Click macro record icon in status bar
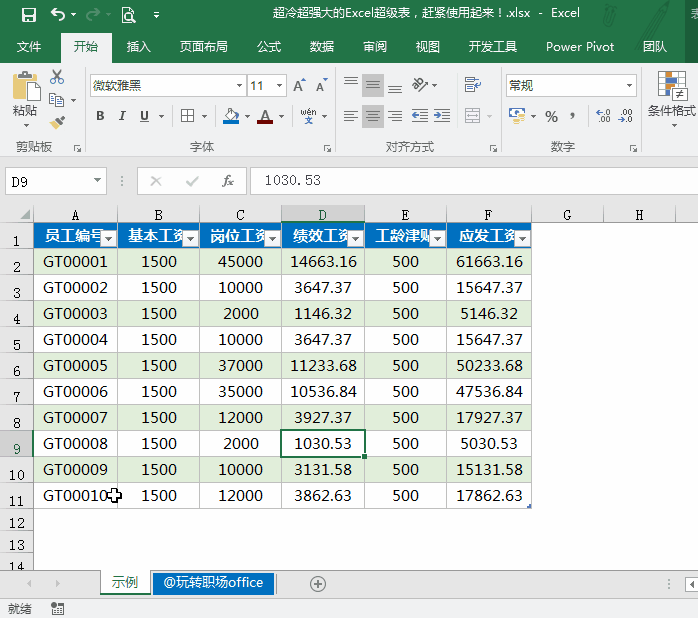Image resolution: width=698 pixels, height=618 pixels. pyautogui.click(x=57, y=609)
